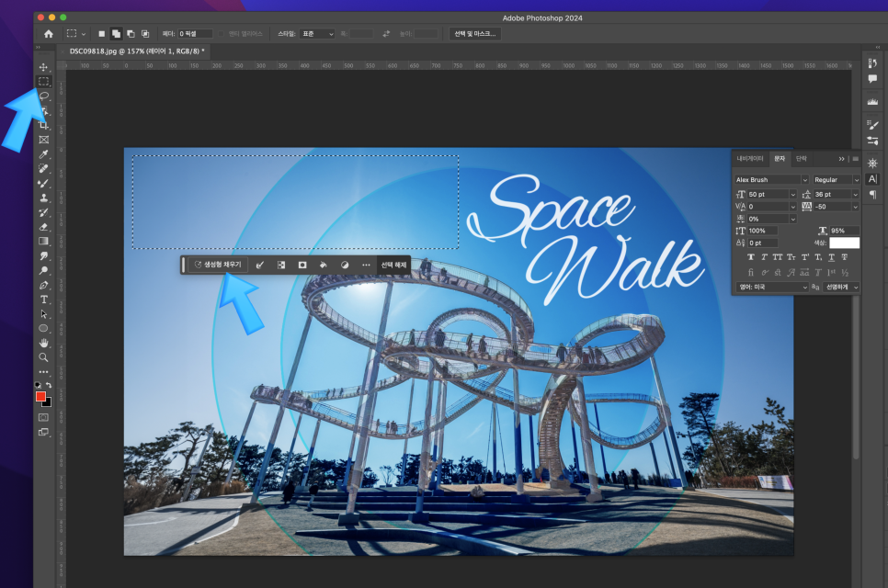Open more options in contextual task bar
Viewport: 888px width, 588px height.
tap(366, 265)
